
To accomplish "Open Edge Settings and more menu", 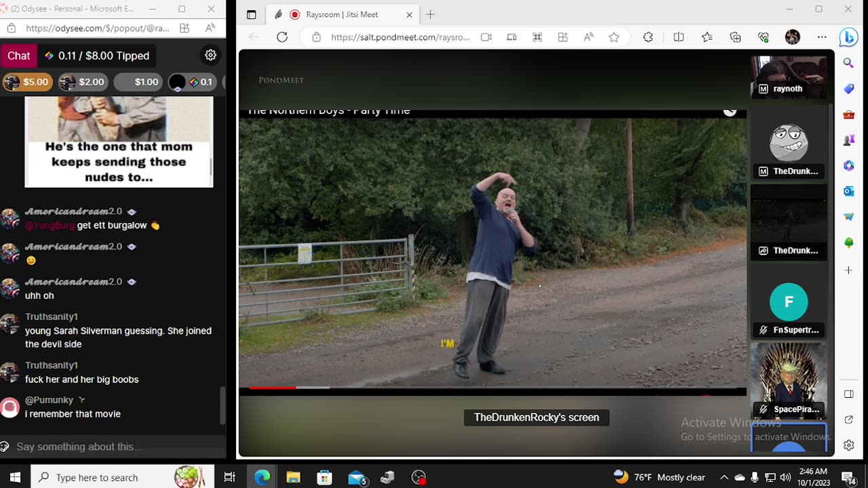I will (x=822, y=37).
